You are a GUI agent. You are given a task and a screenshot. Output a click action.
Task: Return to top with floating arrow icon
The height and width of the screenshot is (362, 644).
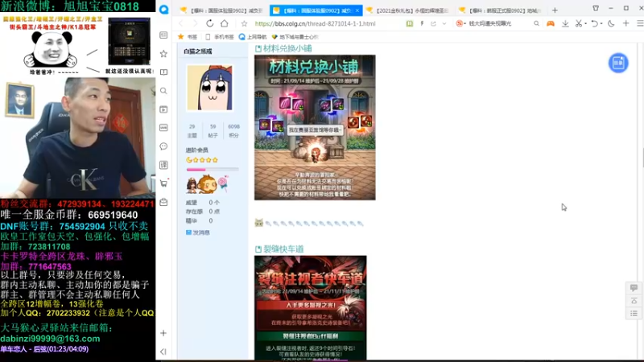click(x=634, y=301)
